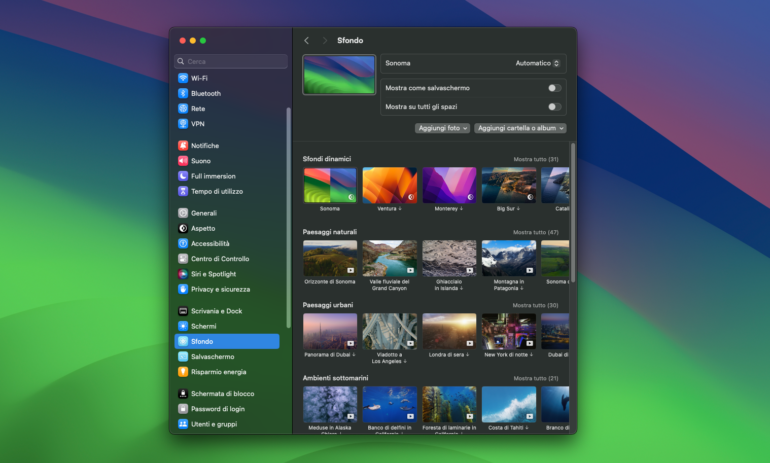Click Mostra tutto for Sfondi dinamici
Image resolution: width=770 pixels, height=463 pixels.
pos(536,159)
